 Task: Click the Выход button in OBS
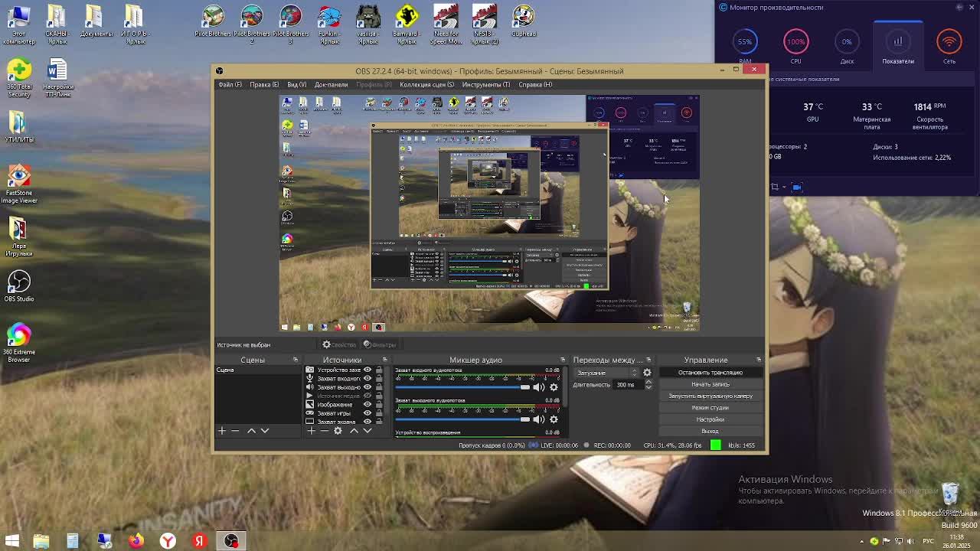pos(710,431)
